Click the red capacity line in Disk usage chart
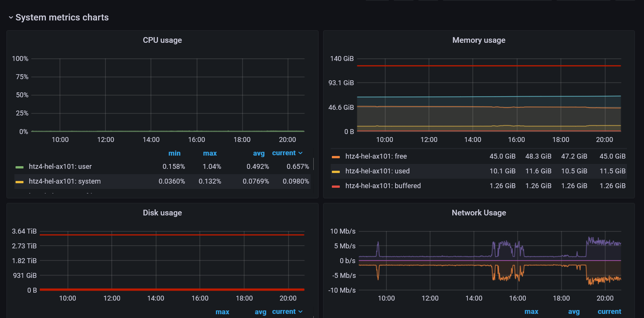644x318 pixels. click(172, 235)
